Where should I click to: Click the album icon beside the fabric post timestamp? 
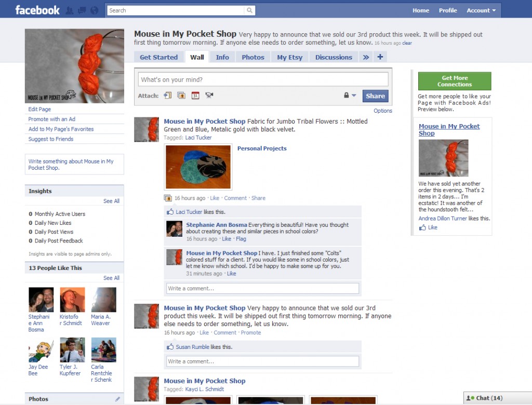[168, 198]
